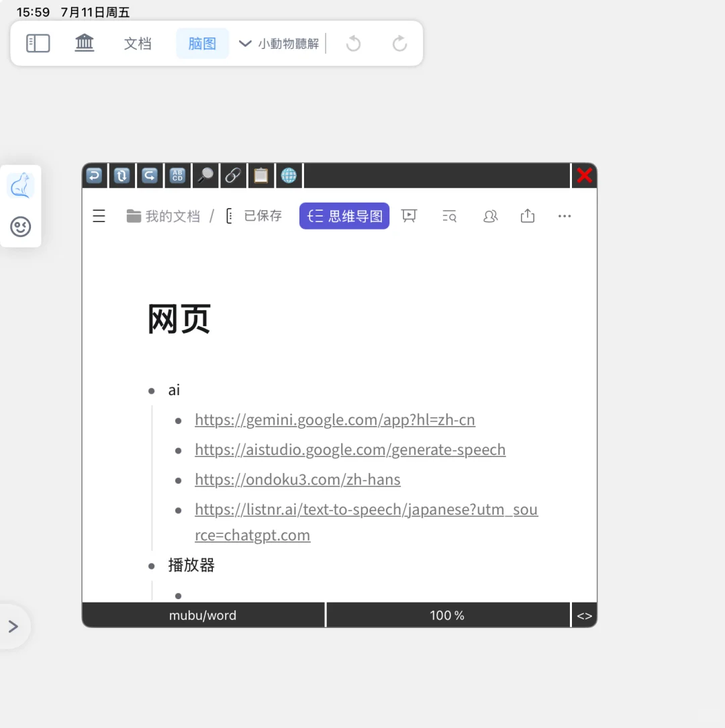Open the hamburger menu in the mubu window
The width and height of the screenshot is (725, 728).
[99, 215]
